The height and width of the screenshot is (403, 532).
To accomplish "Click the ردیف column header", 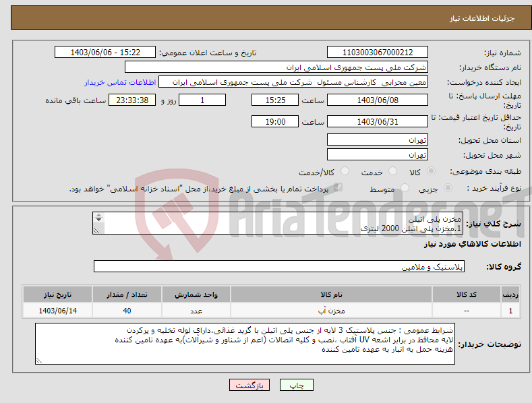I will 510,294.
